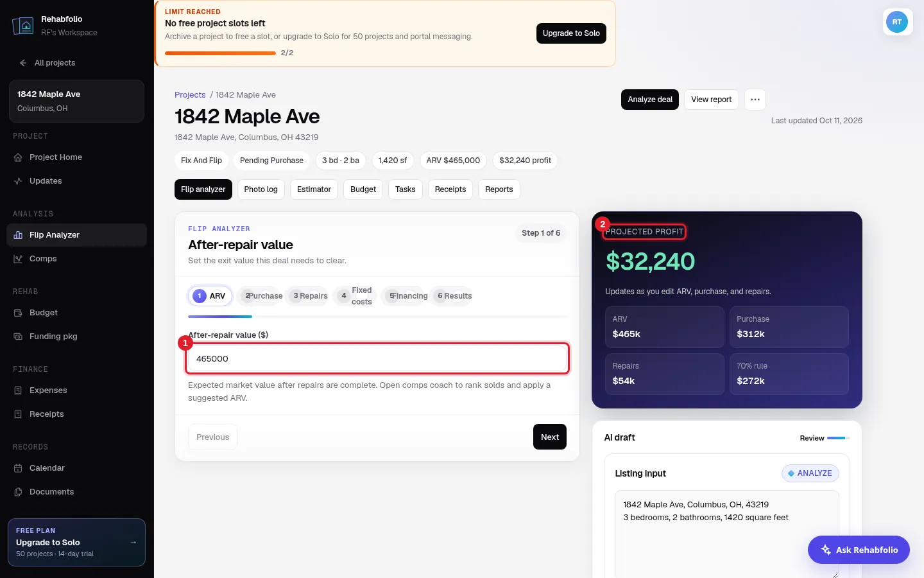Screen dimensions: 924x578
Task: Click the Rehabfolio logo icon
Action: point(23,26)
